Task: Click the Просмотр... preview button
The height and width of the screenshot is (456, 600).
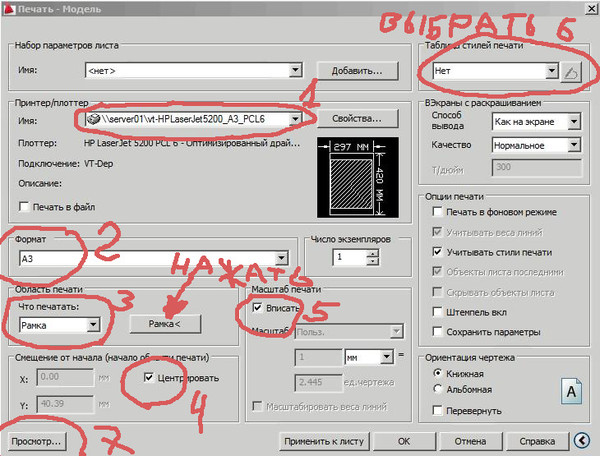Action: point(36,441)
